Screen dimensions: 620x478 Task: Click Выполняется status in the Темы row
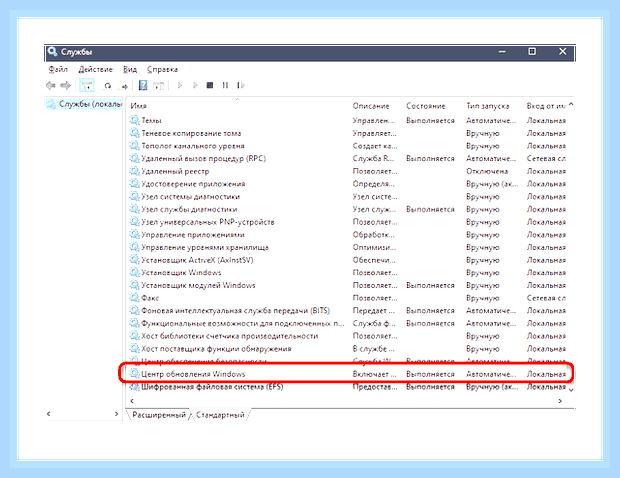point(430,120)
